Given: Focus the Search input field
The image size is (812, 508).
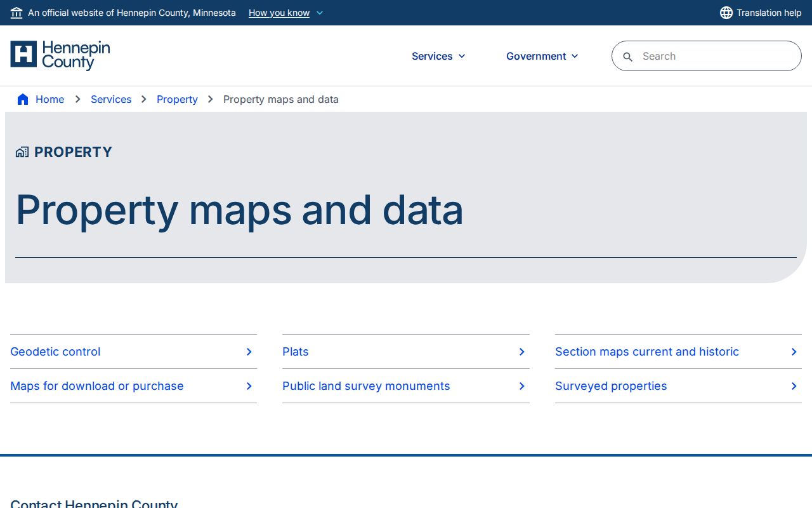Looking at the screenshot, I should click(707, 56).
